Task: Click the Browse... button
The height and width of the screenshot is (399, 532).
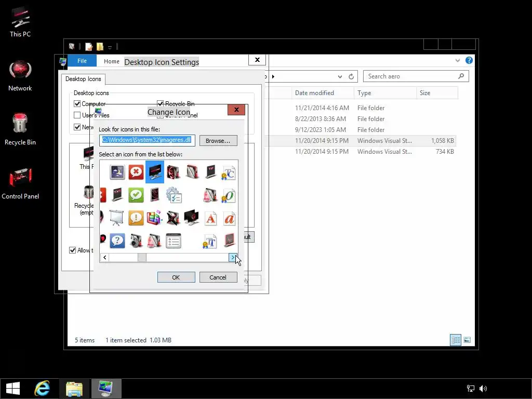Action: (x=218, y=140)
